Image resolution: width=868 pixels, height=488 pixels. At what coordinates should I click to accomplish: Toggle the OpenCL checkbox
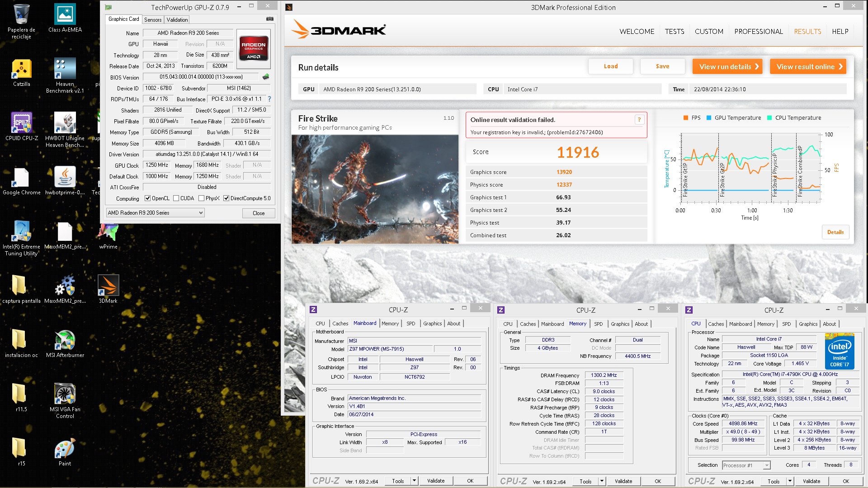pyautogui.click(x=147, y=198)
